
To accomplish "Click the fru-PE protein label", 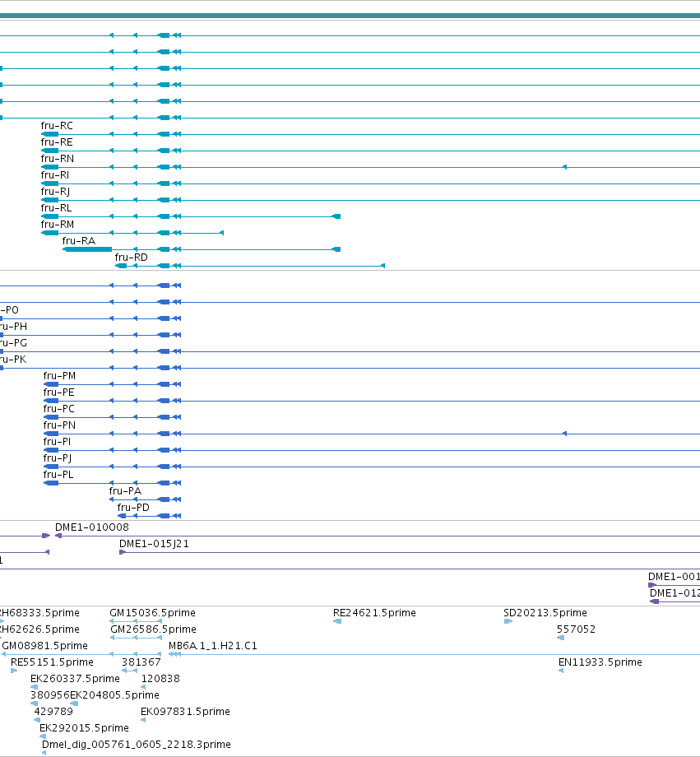I will [59, 392].
